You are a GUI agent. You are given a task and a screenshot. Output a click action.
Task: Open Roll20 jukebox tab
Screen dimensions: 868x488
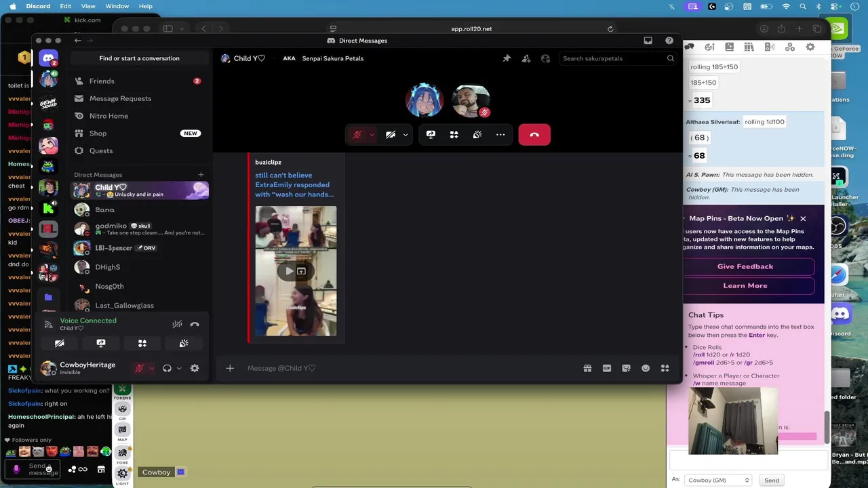click(x=770, y=47)
